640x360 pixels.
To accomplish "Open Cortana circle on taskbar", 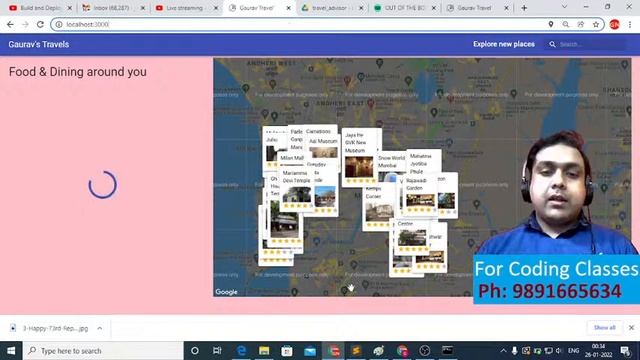I will coord(195,351).
